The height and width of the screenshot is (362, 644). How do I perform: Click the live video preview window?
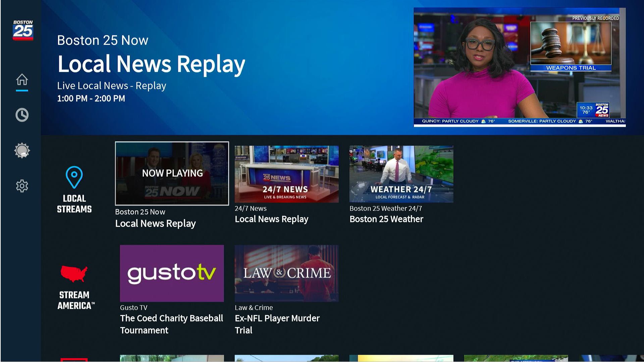[x=519, y=67]
